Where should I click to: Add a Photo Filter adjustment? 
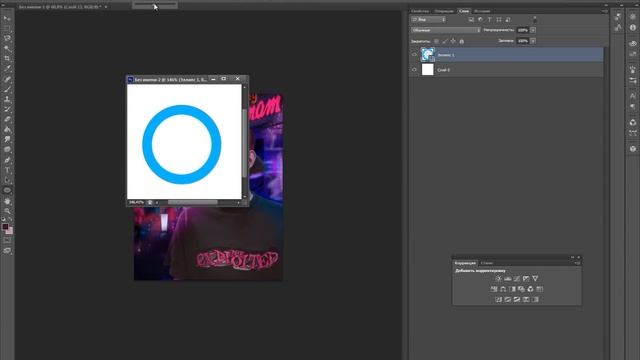(521, 289)
